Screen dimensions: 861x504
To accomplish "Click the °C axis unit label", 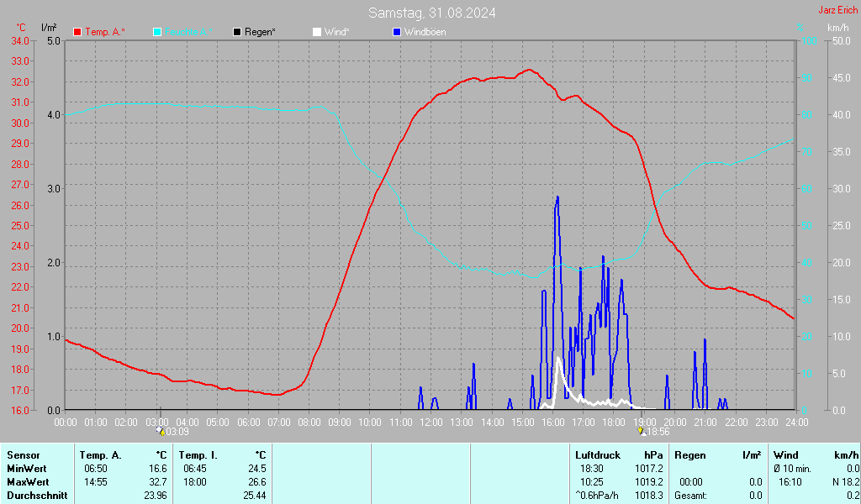I will 21,28.
